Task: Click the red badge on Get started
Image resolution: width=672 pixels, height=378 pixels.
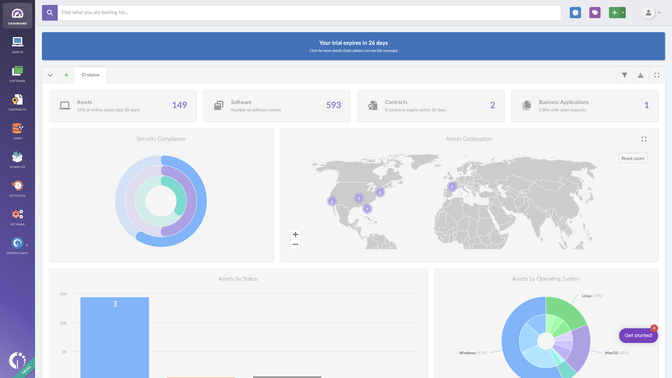Action: [654, 328]
